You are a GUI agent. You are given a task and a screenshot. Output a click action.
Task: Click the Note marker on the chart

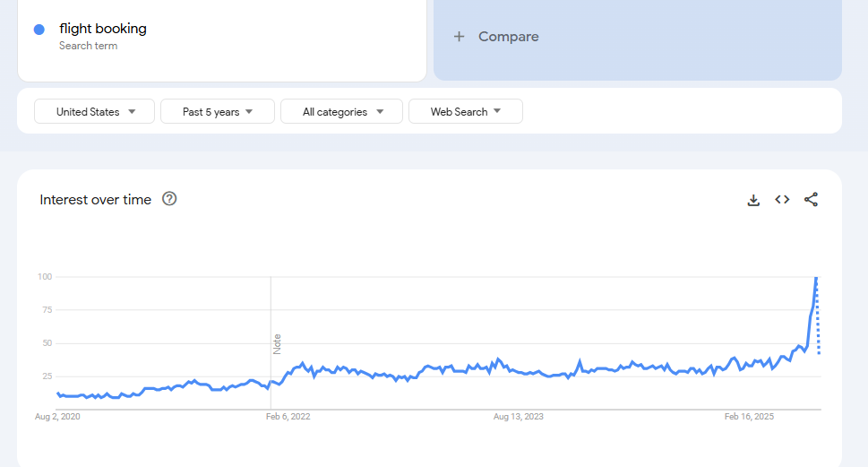coord(277,344)
